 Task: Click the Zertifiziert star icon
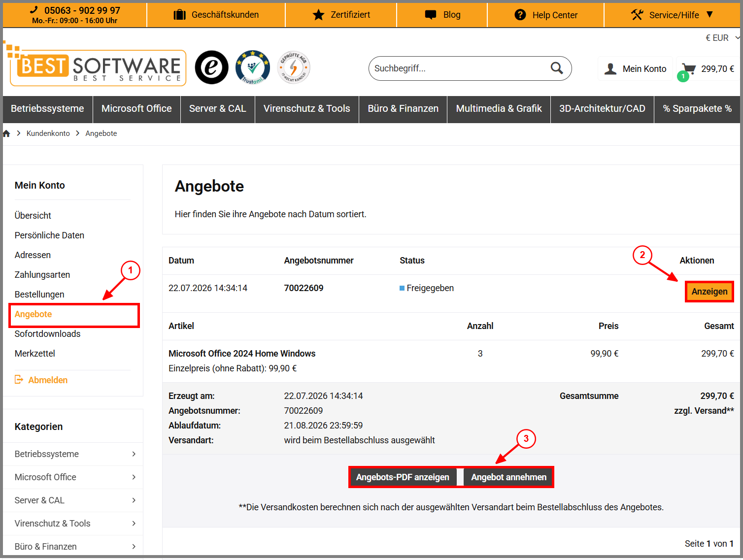[319, 15]
